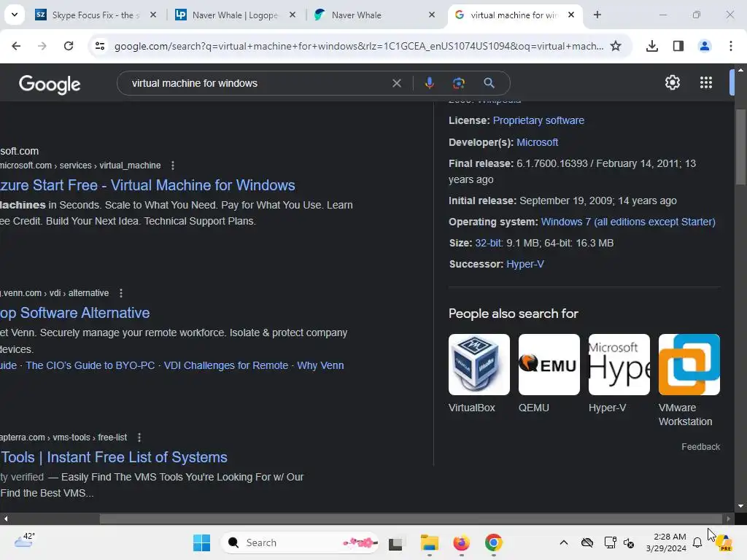Close the virtual machine search tab

coord(571,15)
